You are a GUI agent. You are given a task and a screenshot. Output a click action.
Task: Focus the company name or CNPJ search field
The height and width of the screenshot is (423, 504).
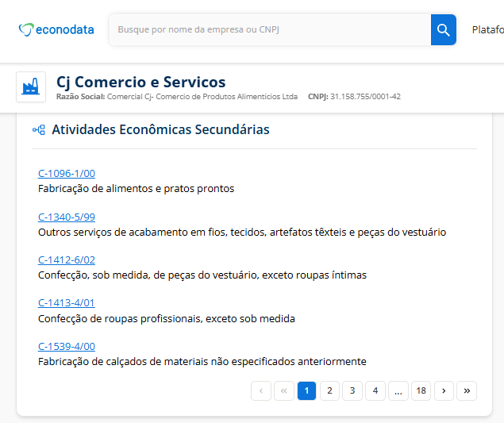[270, 30]
